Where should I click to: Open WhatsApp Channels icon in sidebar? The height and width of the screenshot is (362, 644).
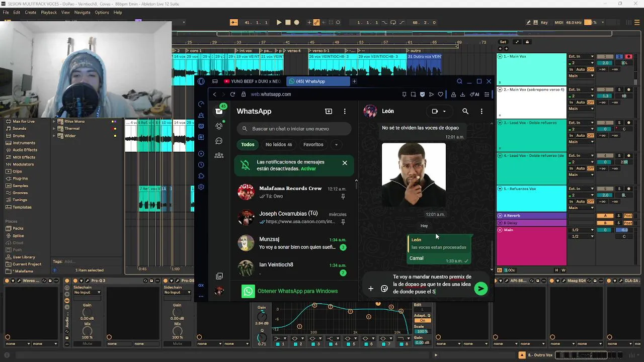[219, 141]
